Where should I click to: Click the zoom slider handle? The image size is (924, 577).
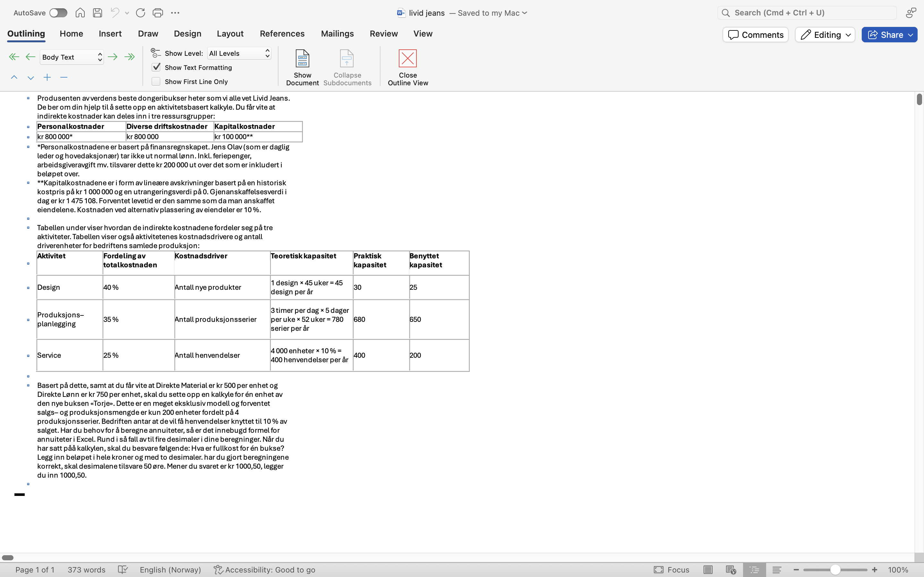[x=835, y=570]
